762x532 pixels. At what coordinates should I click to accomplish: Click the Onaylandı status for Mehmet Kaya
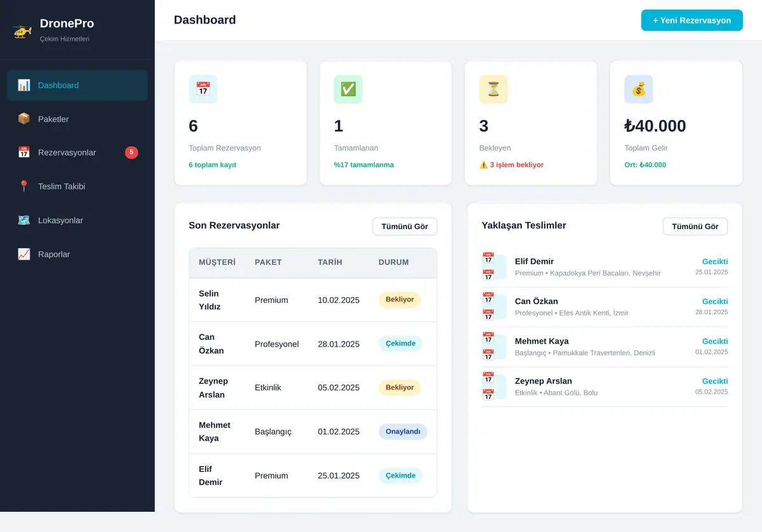click(403, 432)
